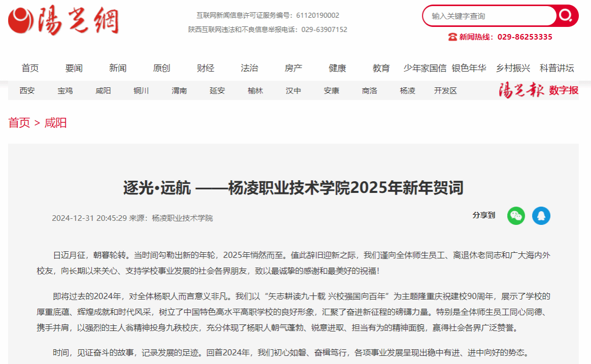Select the 法治 navigation item
The width and height of the screenshot is (591, 364).
pos(249,68)
